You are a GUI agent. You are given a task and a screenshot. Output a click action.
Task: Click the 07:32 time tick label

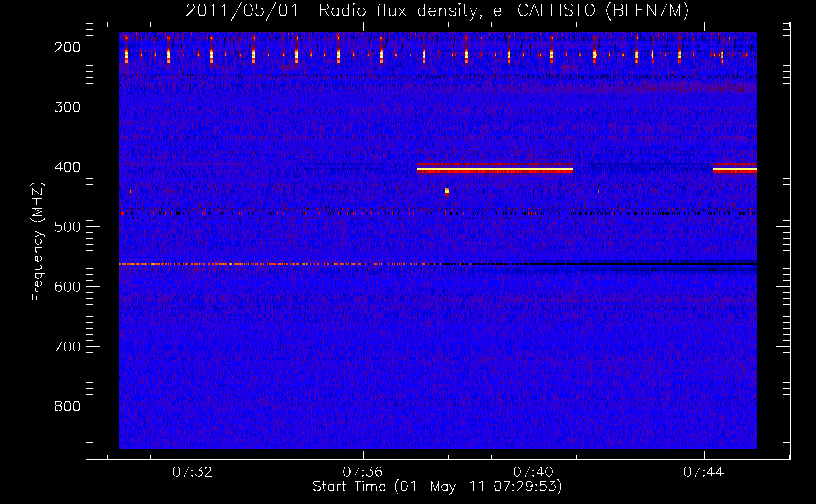coord(193,472)
